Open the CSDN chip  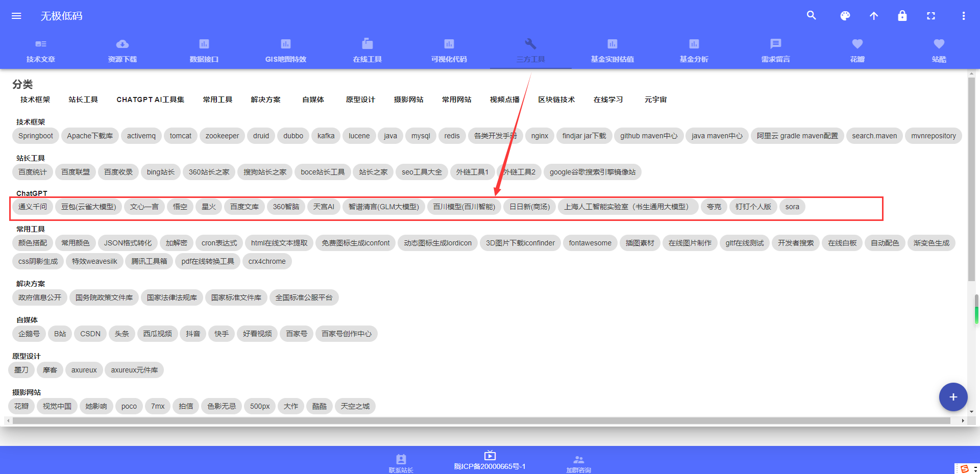point(90,334)
